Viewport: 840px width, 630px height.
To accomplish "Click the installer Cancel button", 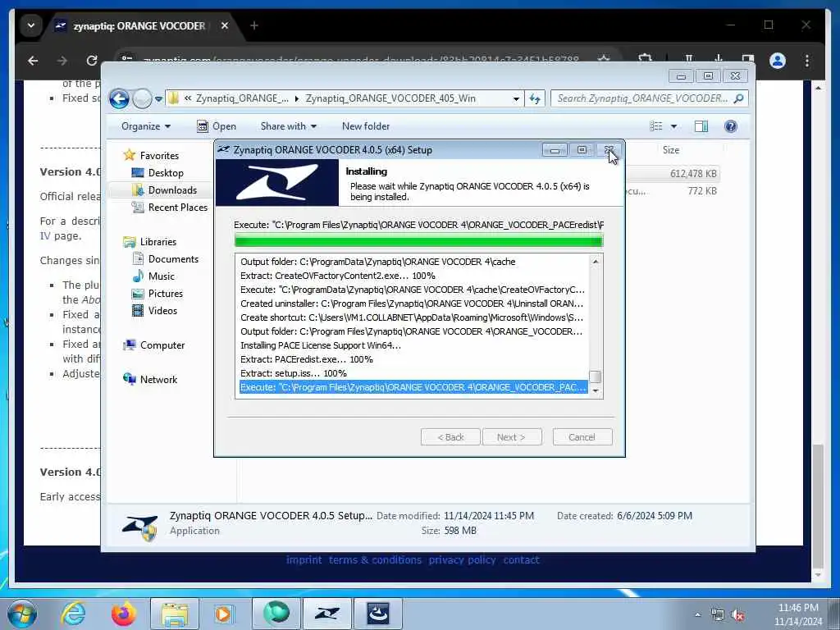I will point(582,437).
